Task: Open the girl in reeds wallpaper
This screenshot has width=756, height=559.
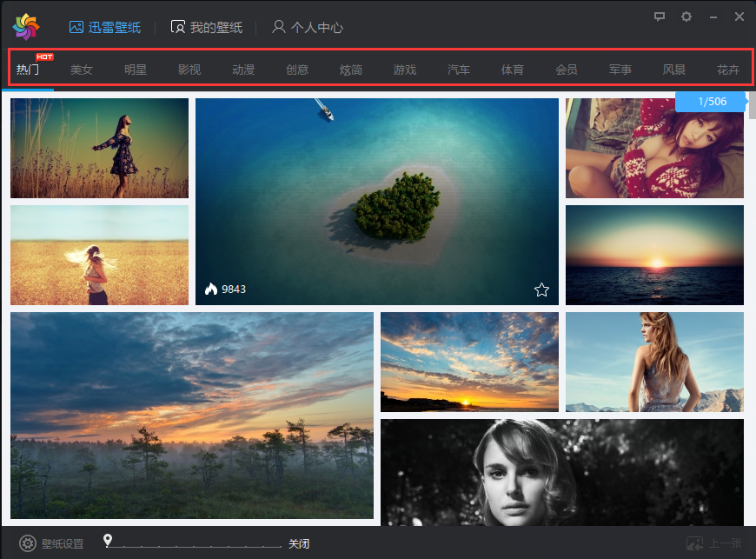Action: tap(99, 148)
